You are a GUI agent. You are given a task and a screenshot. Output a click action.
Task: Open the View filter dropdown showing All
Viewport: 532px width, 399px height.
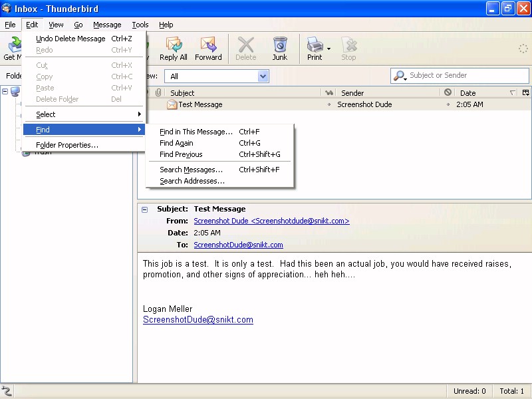[x=217, y=76]
